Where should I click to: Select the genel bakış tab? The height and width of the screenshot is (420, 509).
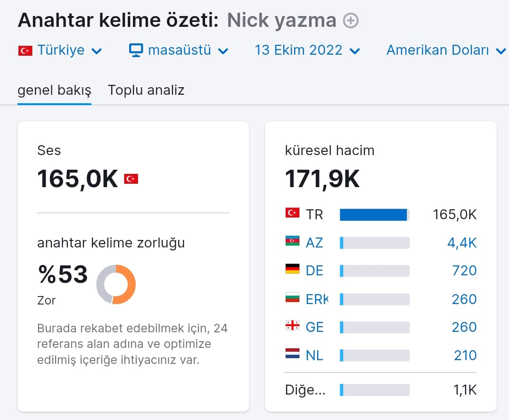coord(54,90)
